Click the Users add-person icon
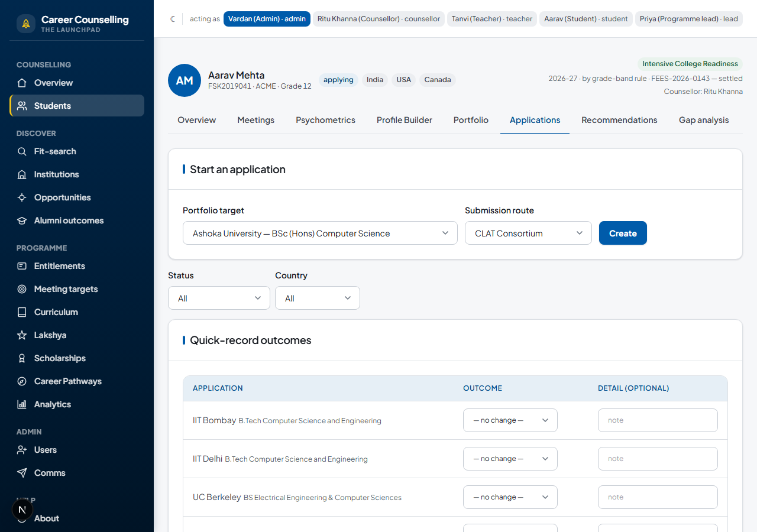 pos(22,450)
